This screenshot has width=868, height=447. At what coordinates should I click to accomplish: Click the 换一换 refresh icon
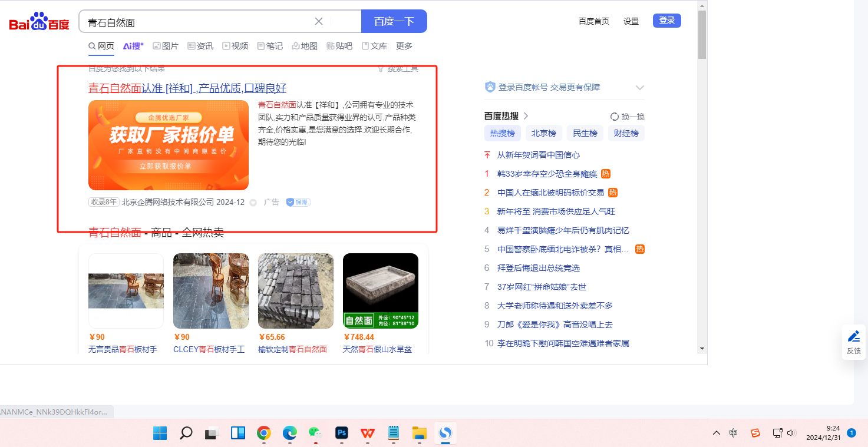tap(615, 117)
